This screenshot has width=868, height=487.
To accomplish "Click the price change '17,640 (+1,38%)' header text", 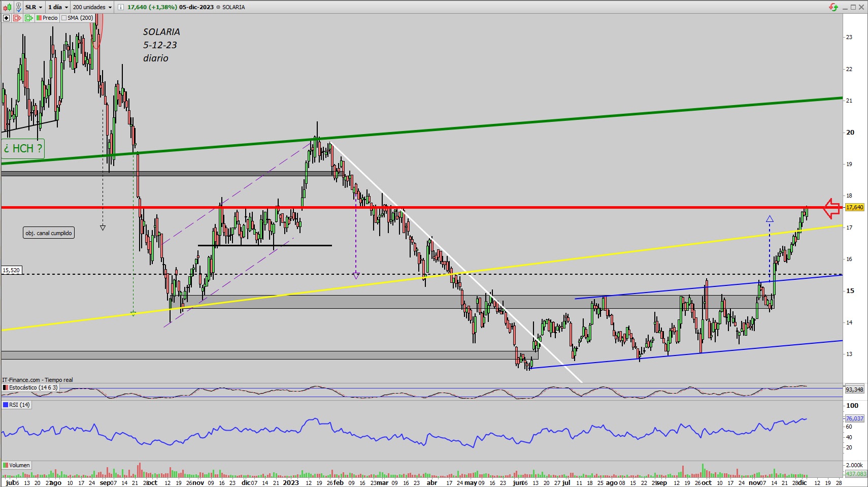I will point(152,7).
